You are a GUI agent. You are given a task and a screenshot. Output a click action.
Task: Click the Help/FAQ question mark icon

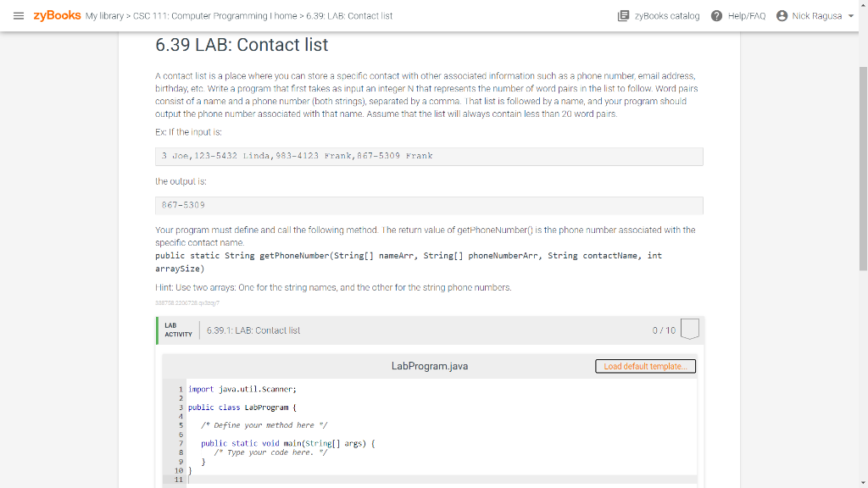(x=716, y=16)
